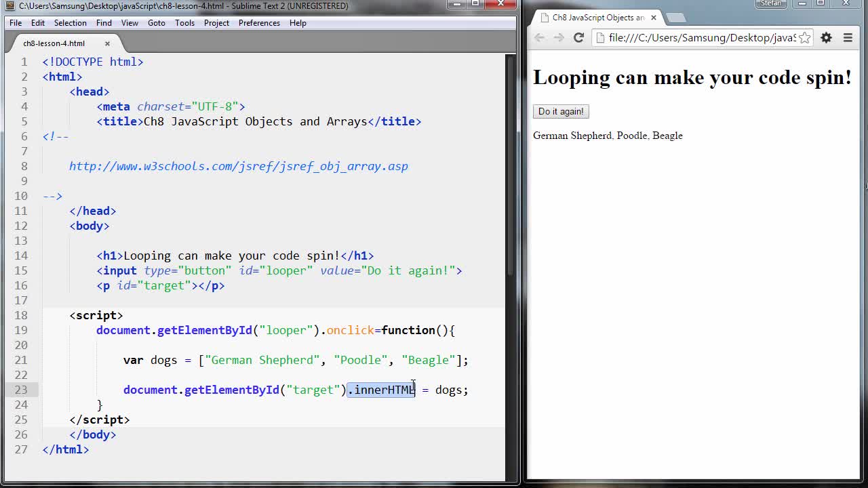Click the "Poodle" string in code
This screenshot has width=868, height=488.
tap(361, 360)
